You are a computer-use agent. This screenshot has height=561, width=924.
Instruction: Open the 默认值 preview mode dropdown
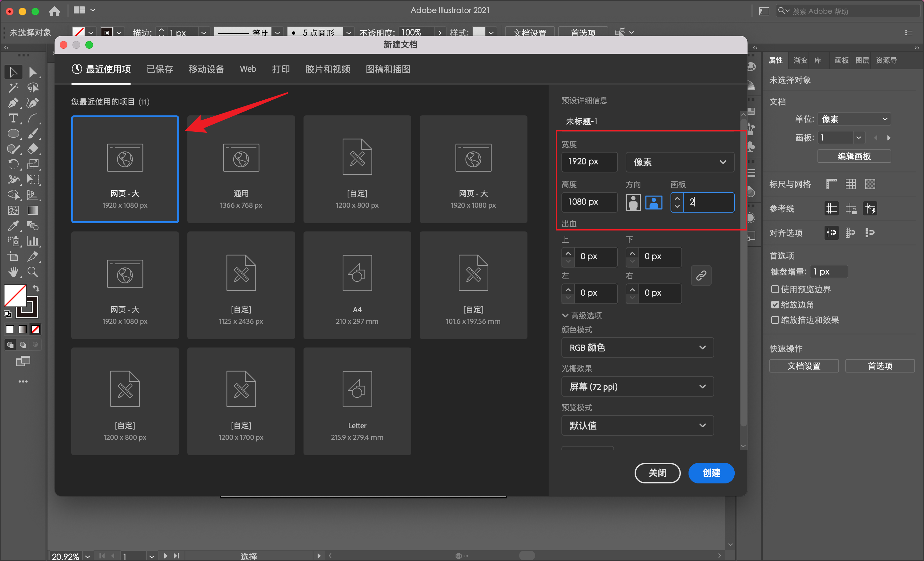[637, 425]
